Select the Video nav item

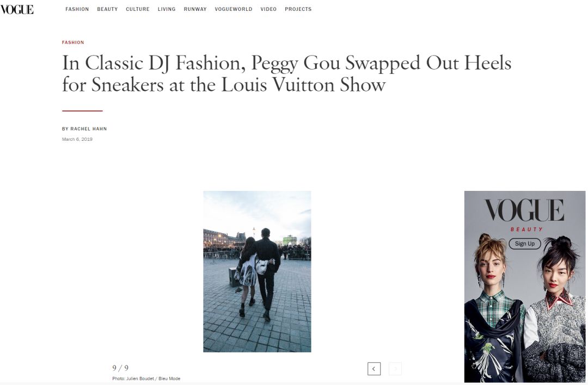tap(268, 9)
